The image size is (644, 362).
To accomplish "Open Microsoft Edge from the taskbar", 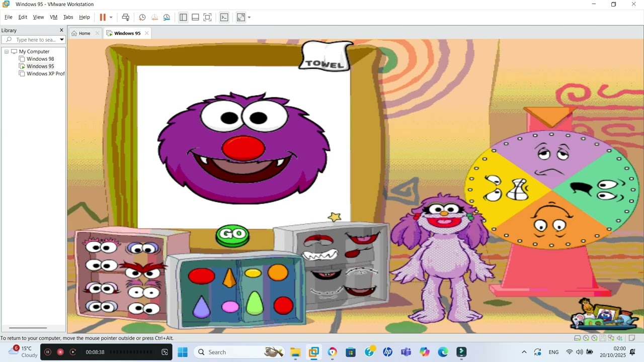I will tap(443, 352).
